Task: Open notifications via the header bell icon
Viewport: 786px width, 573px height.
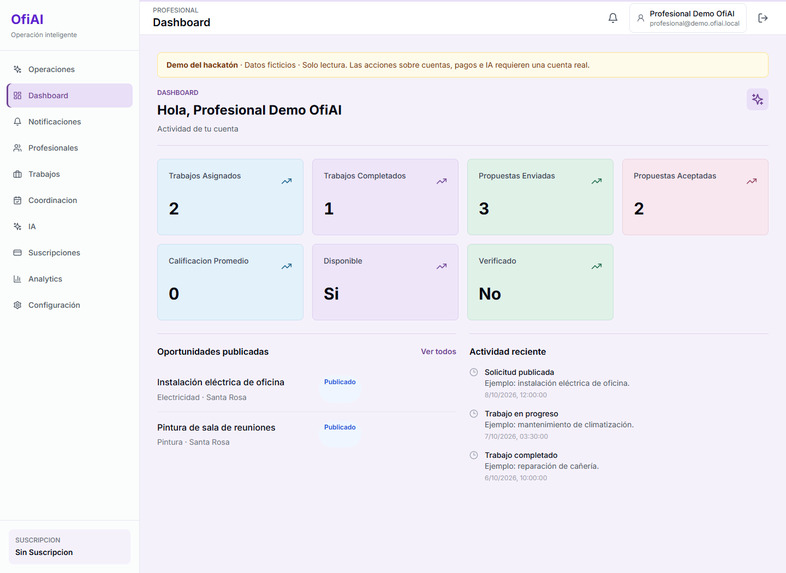Action: [x=613, y=18]
